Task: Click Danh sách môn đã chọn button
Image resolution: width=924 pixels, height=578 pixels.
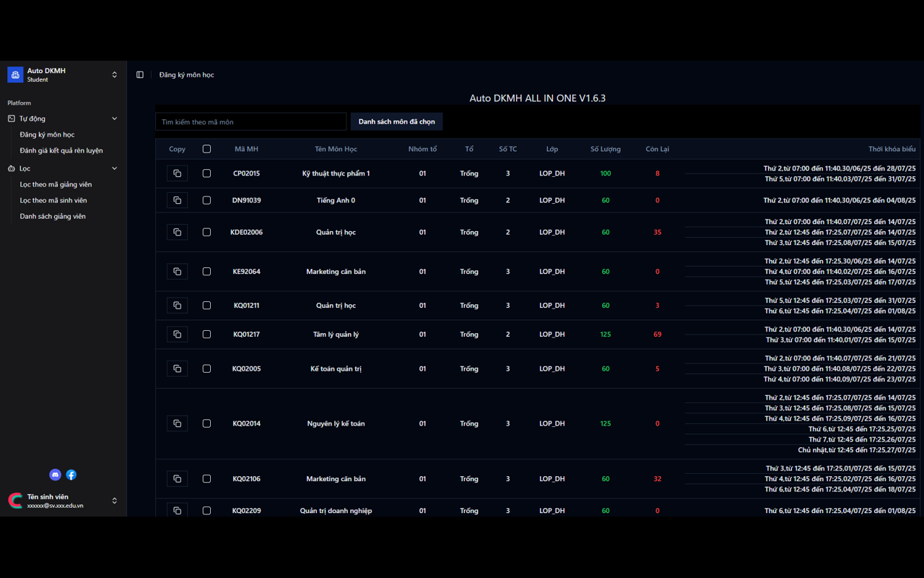Action: pos(396,121)
